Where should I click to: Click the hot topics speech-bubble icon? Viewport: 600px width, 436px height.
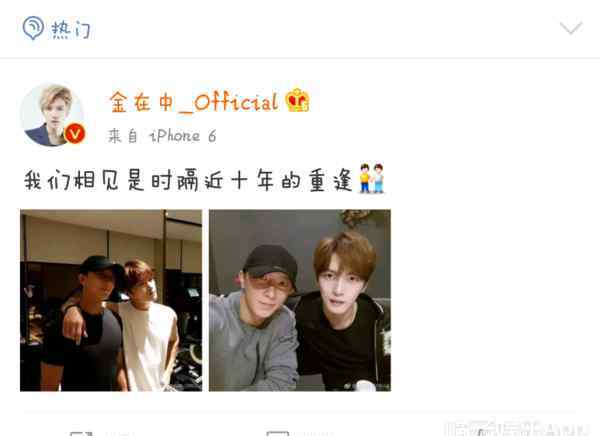pyautogui.click(x=33, y=28)
